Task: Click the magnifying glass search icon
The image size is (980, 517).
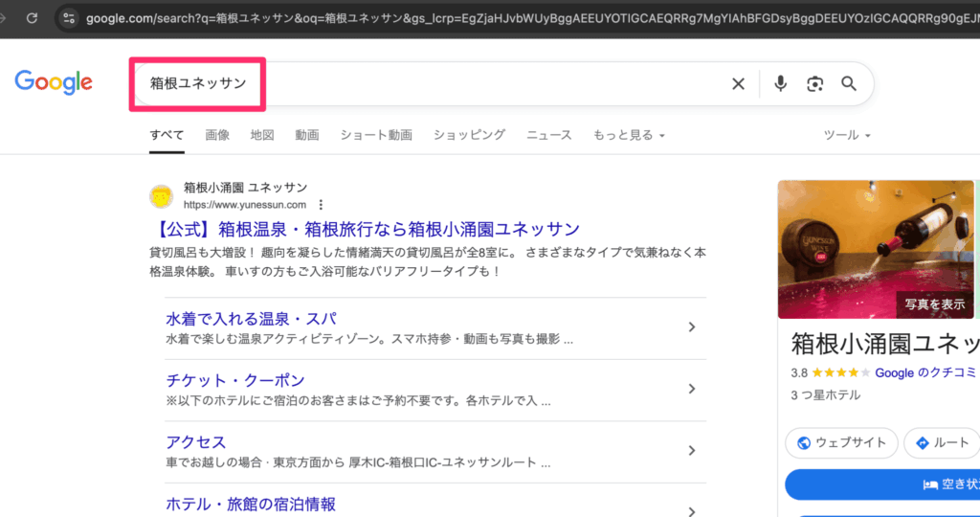Action: pyautogui.click(x=849, y=84)
